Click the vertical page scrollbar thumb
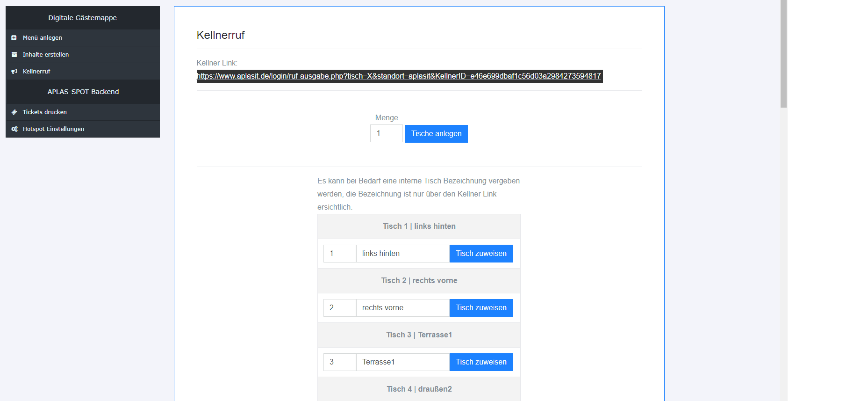This screenshot has height=401, width=868. click(x=783, y=54)
